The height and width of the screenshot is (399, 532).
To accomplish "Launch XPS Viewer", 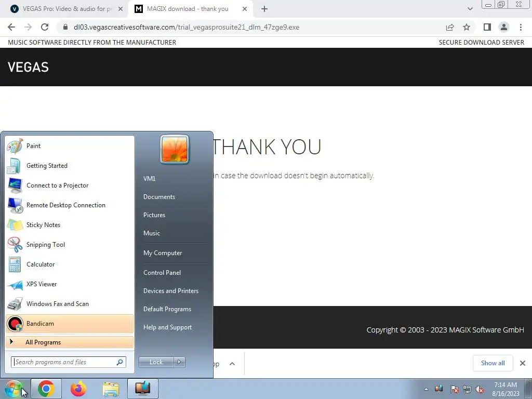I will [70, 284].
